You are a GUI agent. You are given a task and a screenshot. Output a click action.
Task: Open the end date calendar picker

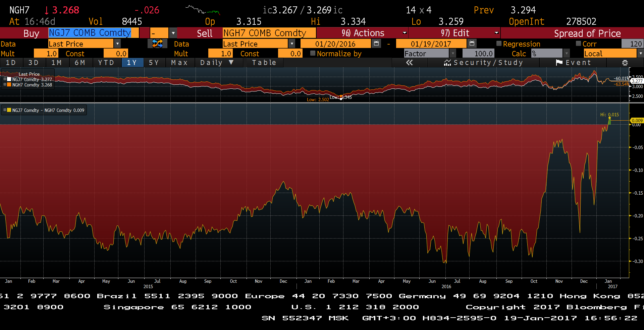pos(472,44)
